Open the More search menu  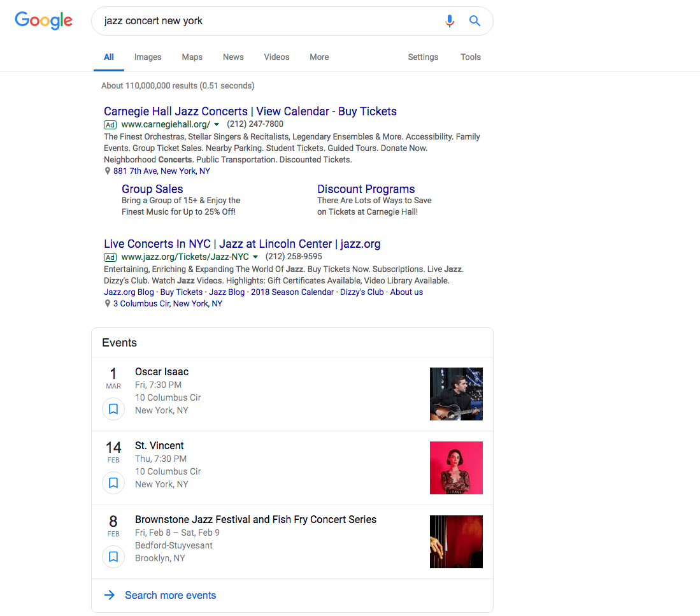click(319, 57)
